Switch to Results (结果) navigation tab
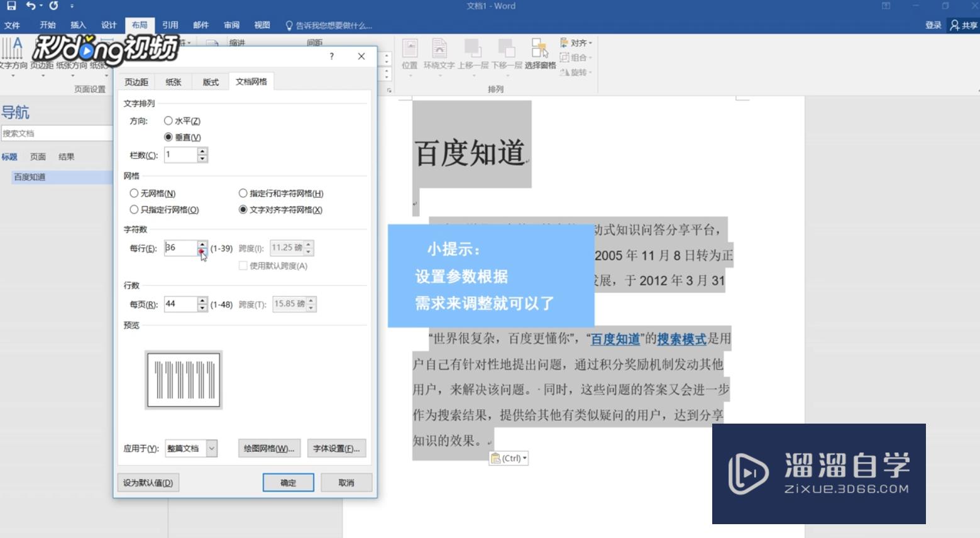Screen dimensions: 980x538 click(66, 157)
